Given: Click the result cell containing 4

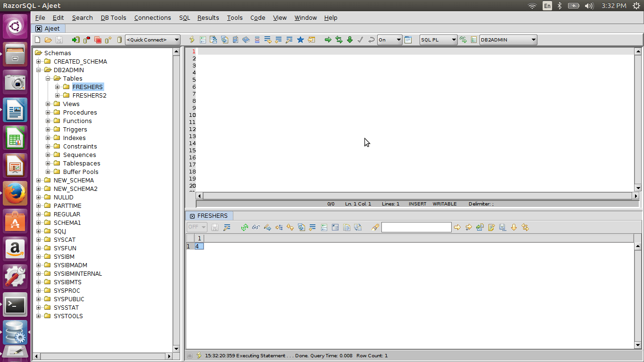Looking at the screenshot, I should point(199,246).
